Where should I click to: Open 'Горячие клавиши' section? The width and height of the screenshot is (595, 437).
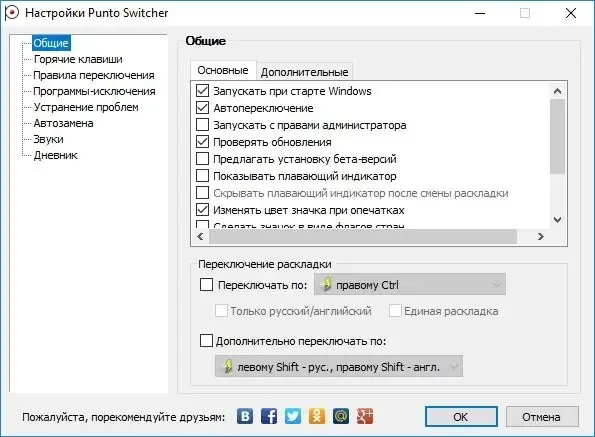tap(78, 59)
